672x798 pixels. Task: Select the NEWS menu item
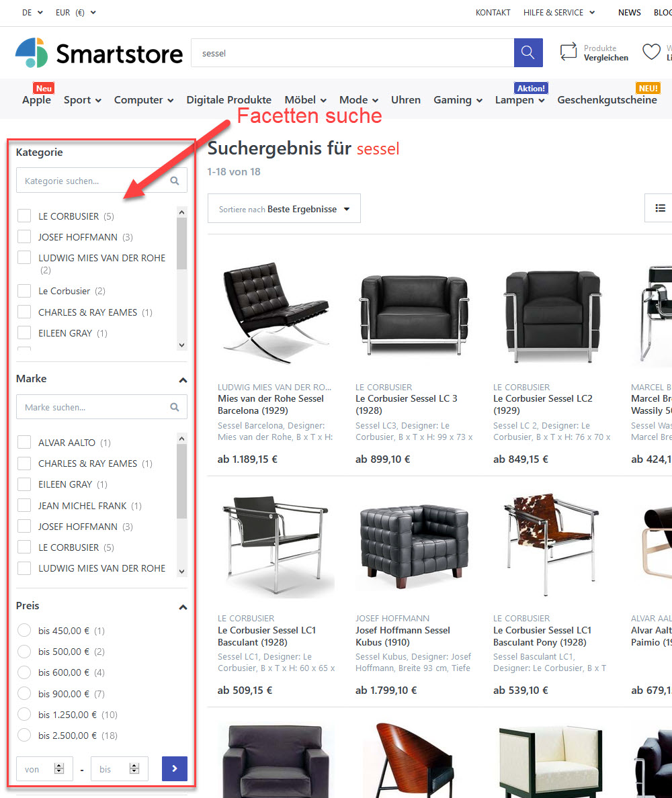point(629,12)
